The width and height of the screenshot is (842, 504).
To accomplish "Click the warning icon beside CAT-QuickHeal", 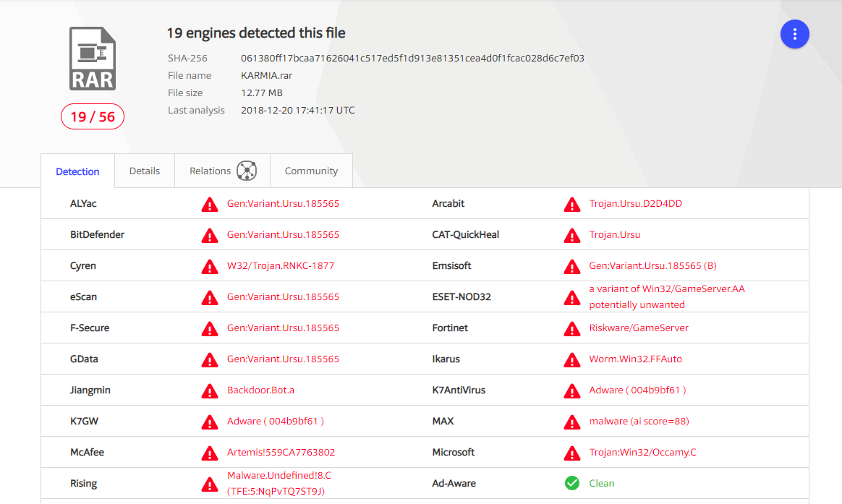I will pyautogui.click(x=572, y=236).
